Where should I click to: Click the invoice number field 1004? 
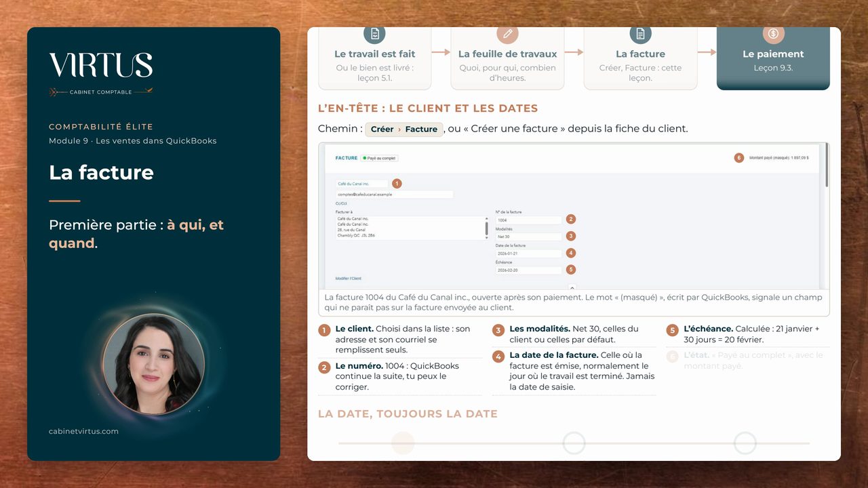click(529, 220)
